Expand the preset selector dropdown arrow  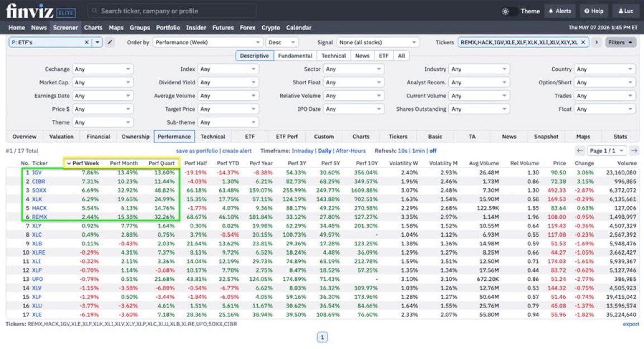(97, 42)
